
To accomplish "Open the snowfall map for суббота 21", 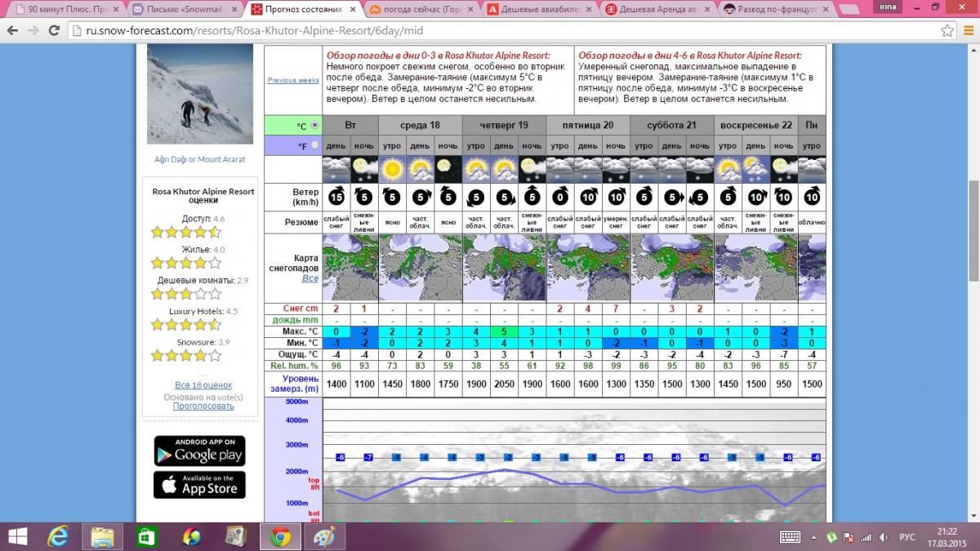I will pyautogui.click(x=672, y=269).
